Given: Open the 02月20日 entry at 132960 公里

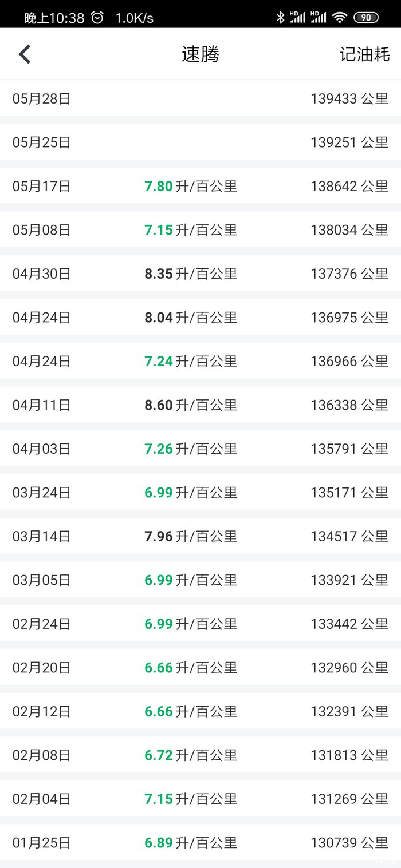Looking at the screenshot, I should [x=200, y=667].
